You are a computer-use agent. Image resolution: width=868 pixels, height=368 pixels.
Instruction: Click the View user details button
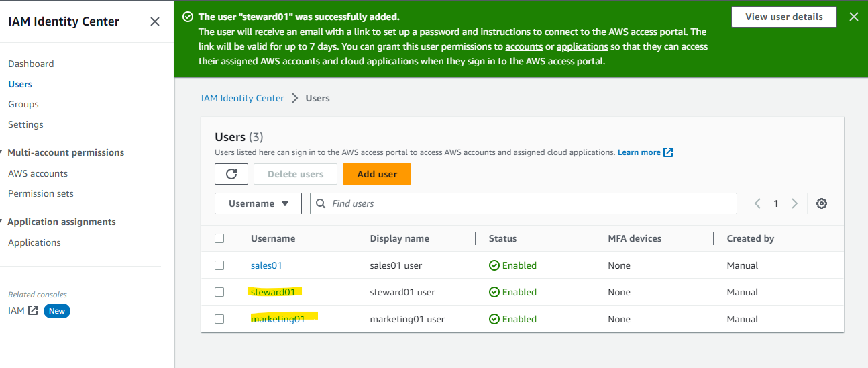point(783,17)
